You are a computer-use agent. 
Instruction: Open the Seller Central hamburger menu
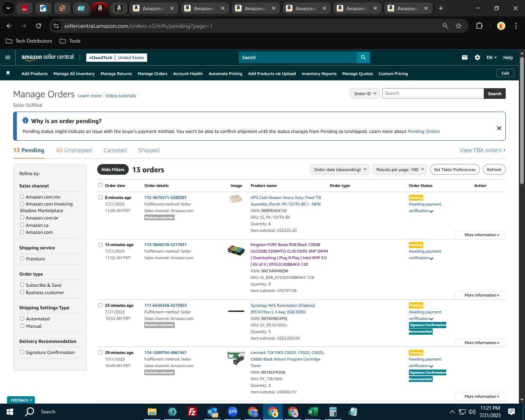click(8, 57)
